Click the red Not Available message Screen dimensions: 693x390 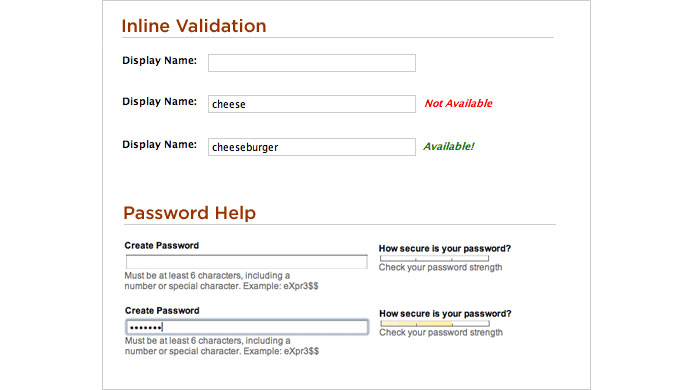click(x=458, y=103)
